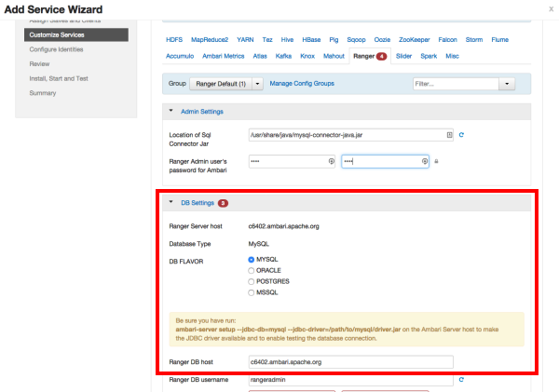The height and width of the screenshot is (392, 559).
Task: Click the Manage Config Groups link
Action: point(300,84)
